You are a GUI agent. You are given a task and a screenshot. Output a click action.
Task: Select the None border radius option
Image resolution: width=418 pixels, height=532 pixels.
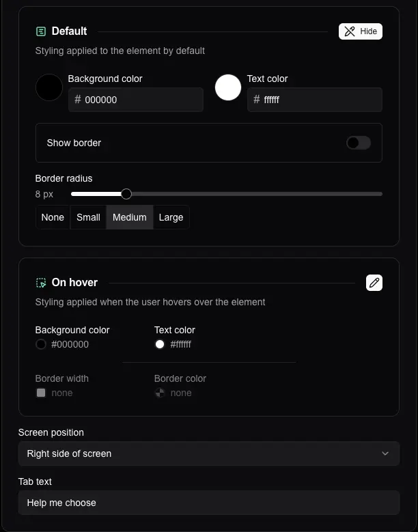(53, 217)
